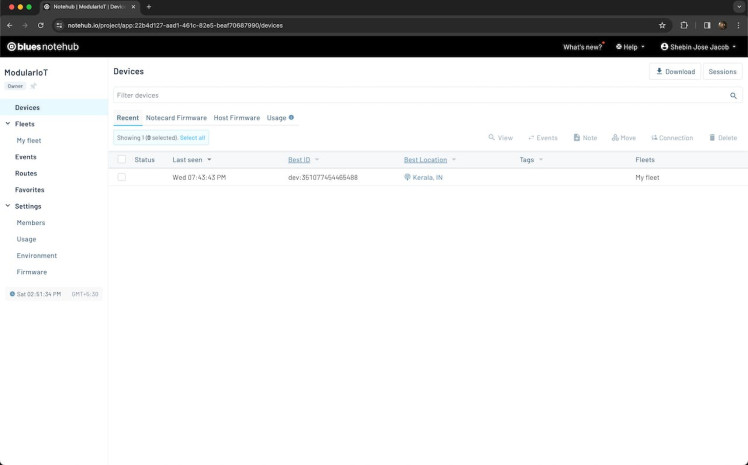Click the pin icon beside Owner badge

[33, 86]
